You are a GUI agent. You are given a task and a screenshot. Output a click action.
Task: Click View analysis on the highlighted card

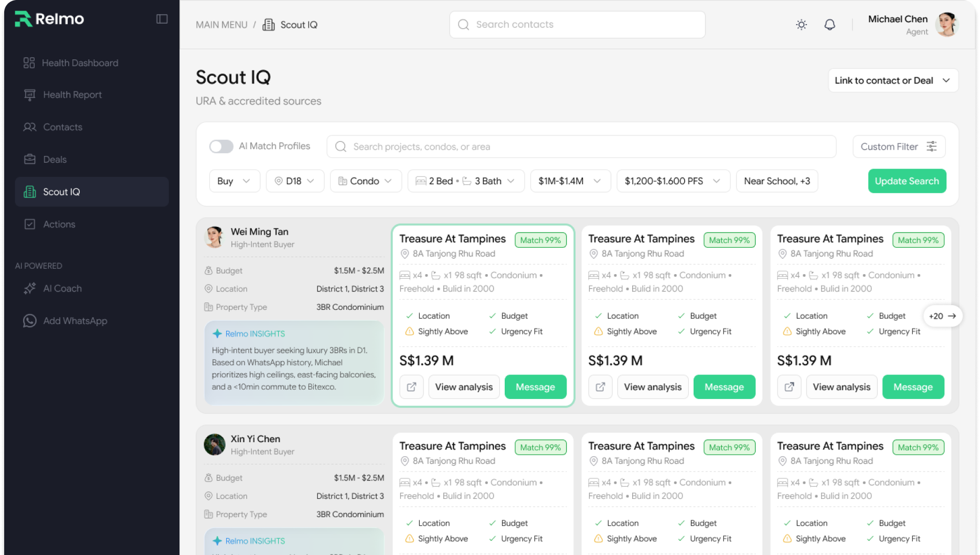coord(464,387)
